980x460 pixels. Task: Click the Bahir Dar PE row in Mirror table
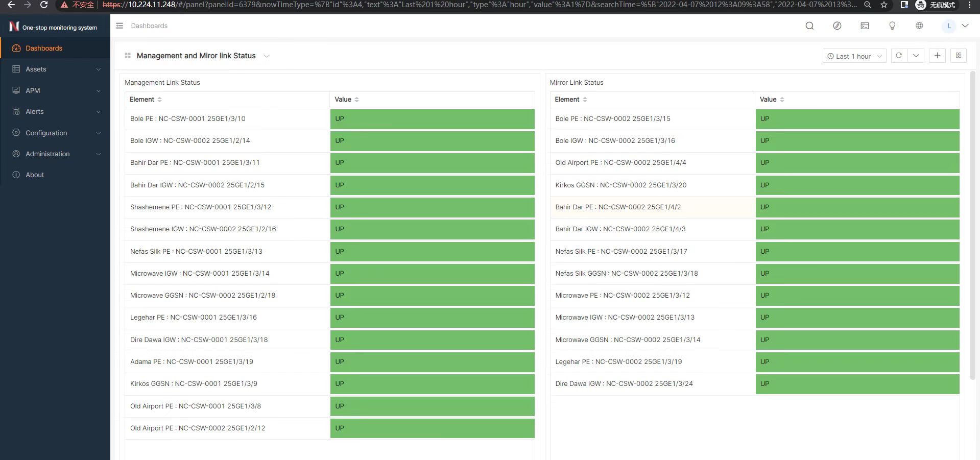[x=618, y=207]
